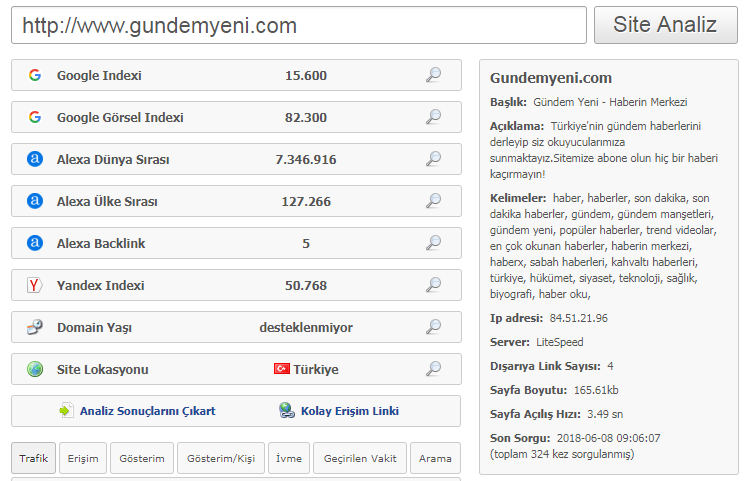Viewport: 745px width, 481px height.
Task: Click the Türkiye location text
Action: tap(316, 369)
